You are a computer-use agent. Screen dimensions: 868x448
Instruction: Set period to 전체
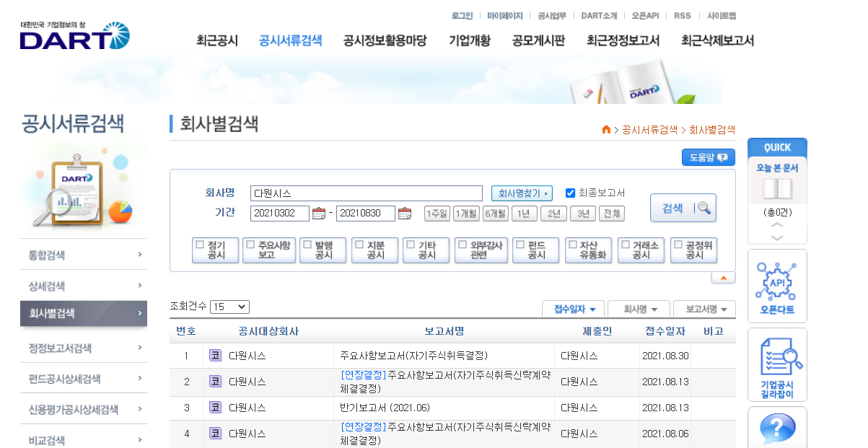coord(612,214)
